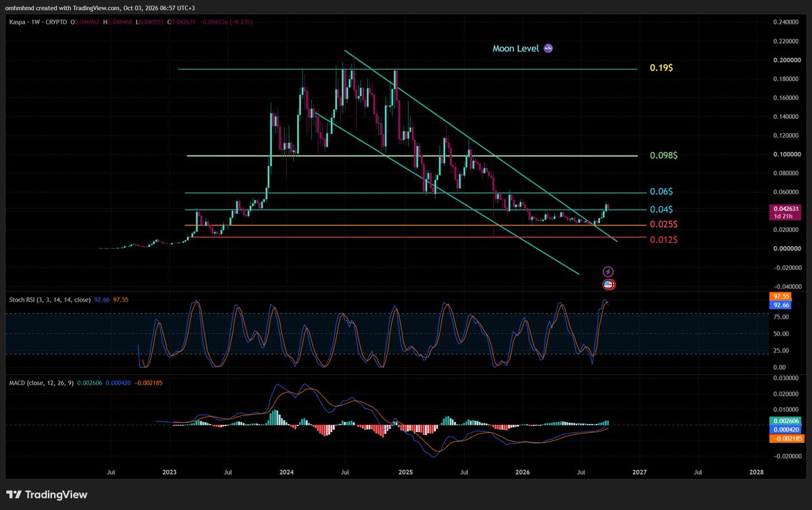812x510 pixels.
Task: Select the red "0.012$" level label
Action: (x=663, y=241)
